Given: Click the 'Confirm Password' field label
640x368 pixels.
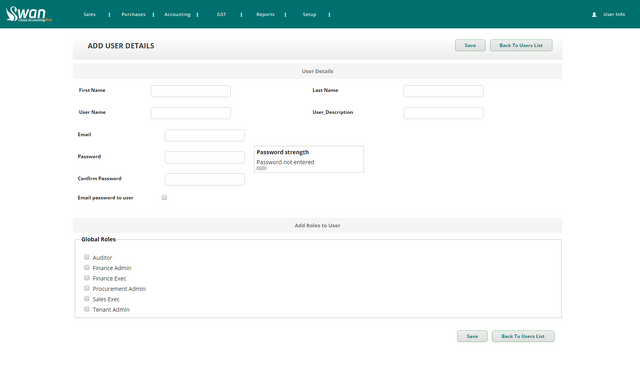Looking at the screenshot, I should pyautogui.click(x=99, y=178).
